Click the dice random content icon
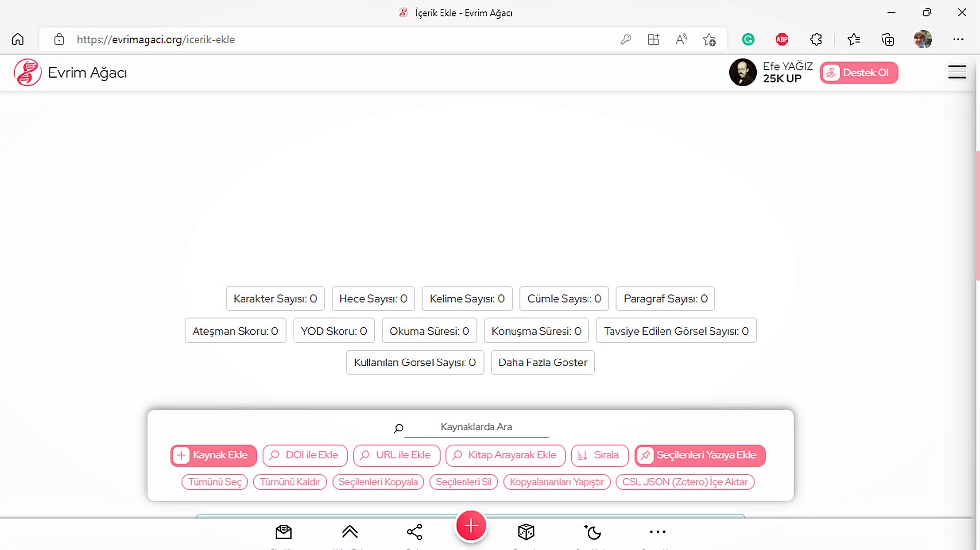 click(x=526, y=532)
